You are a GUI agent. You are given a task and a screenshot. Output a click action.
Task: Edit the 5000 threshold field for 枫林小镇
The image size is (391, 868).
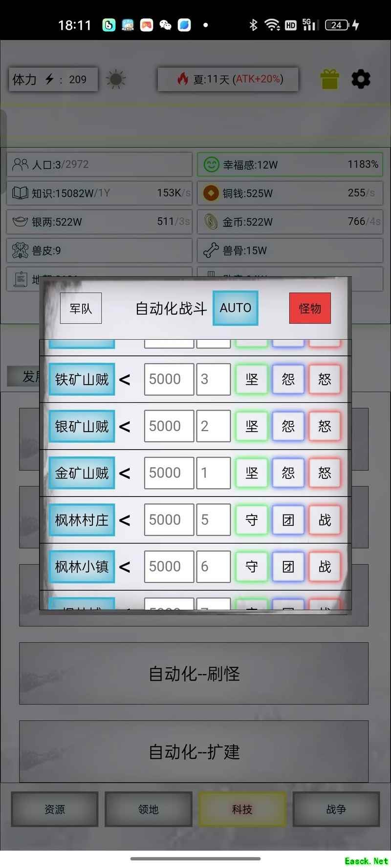point(169,567)
